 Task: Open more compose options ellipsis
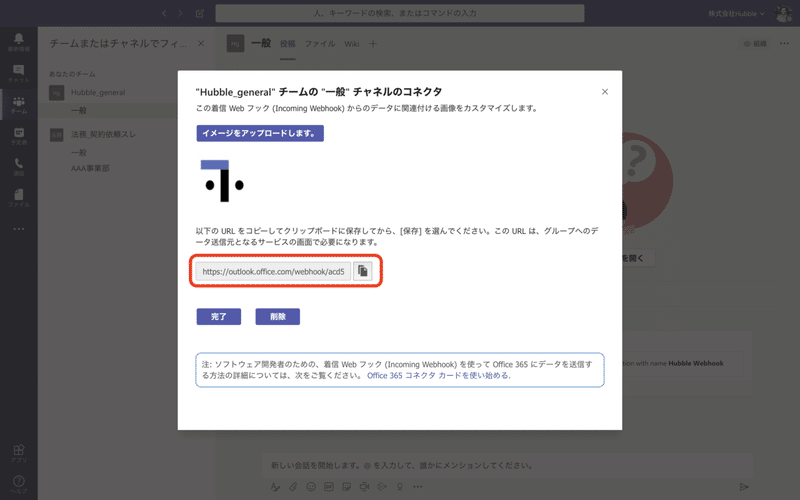(x=418, y=487)
